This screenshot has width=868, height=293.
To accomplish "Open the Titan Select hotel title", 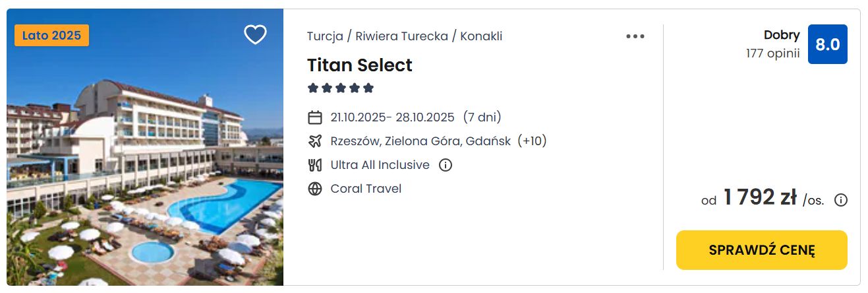I will point(360,65).
